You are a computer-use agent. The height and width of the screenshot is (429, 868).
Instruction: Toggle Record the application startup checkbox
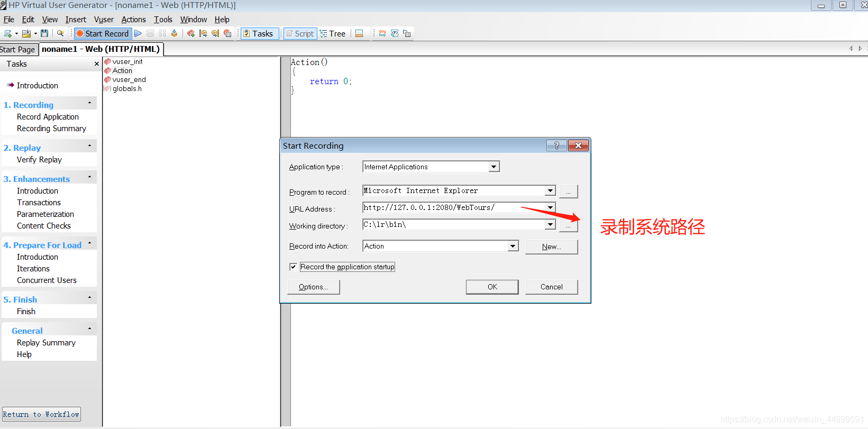pyautogui.click(x=293, y=267)
